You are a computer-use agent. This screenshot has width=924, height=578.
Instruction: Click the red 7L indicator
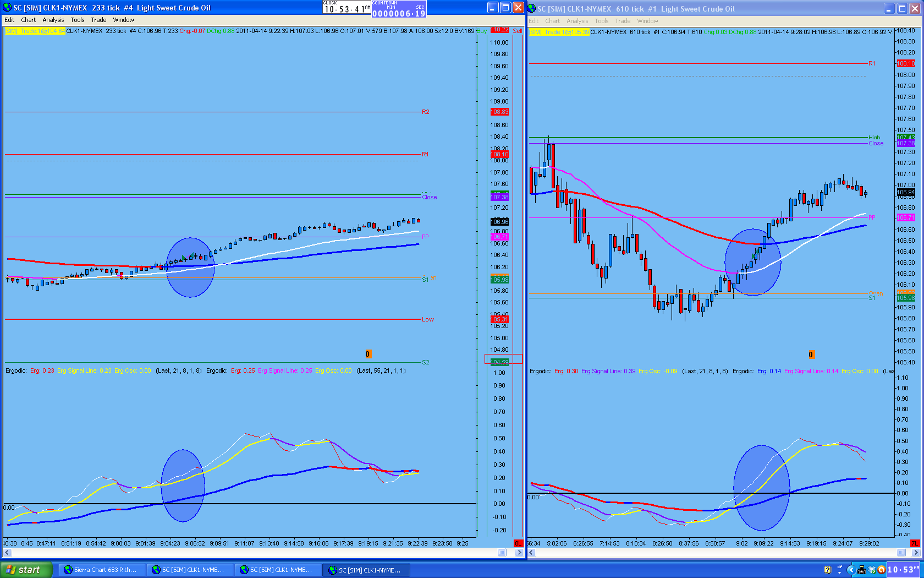click(x=915, y=543)
